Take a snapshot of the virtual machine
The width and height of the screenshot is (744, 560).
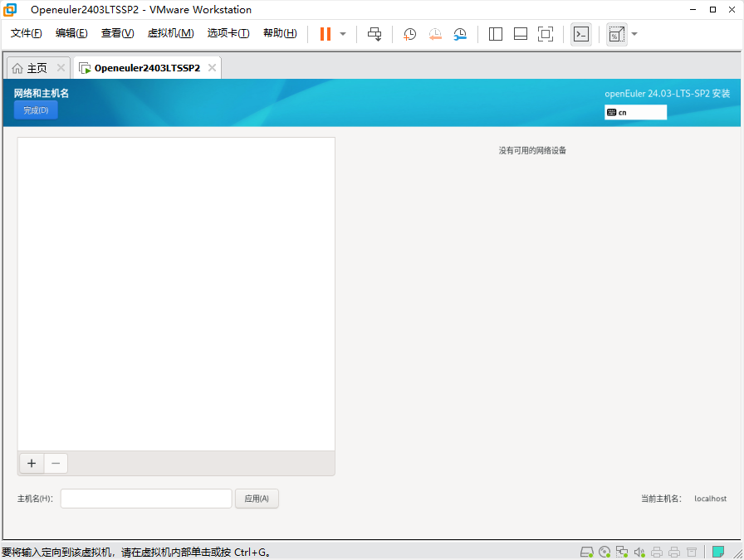410,34
